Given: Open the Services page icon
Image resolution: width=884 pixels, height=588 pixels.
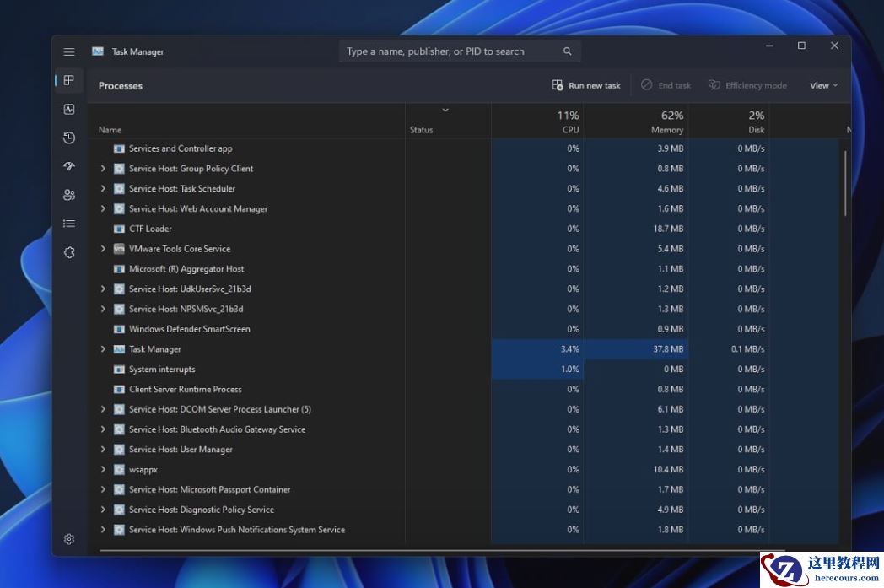Looking at the screenshot, I should point(69,252).
